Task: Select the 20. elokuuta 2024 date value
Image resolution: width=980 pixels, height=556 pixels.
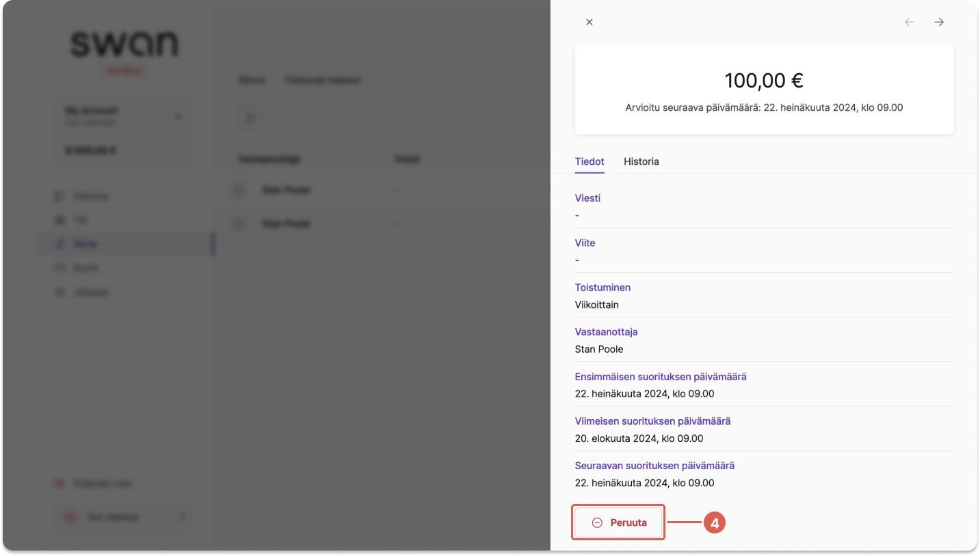Action: pos(639,438)
